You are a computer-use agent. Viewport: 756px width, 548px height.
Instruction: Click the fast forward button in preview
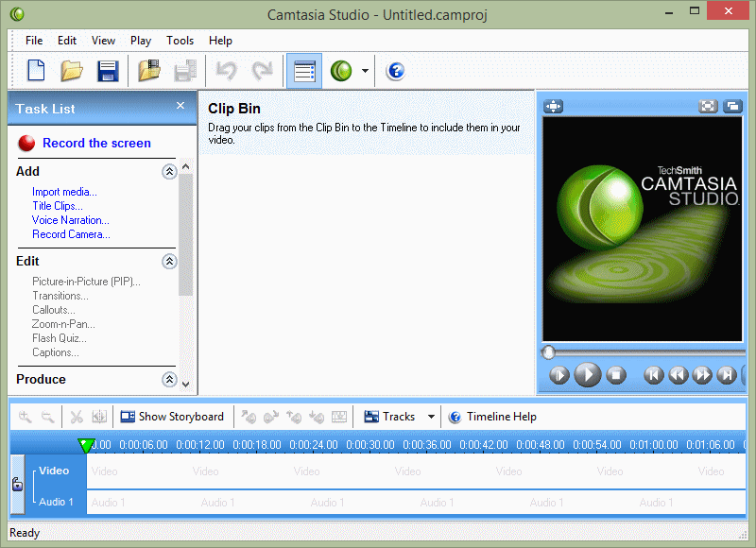coord(702,375)
